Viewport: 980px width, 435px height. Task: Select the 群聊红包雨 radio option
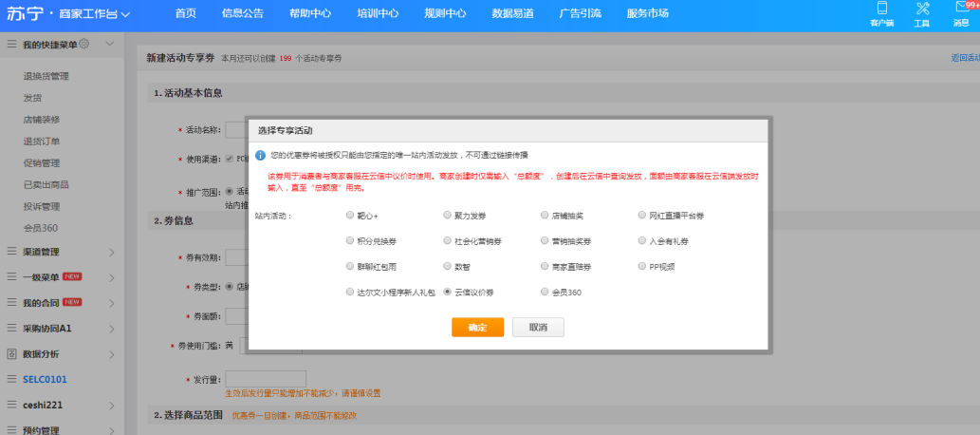(x=349, y=266)
